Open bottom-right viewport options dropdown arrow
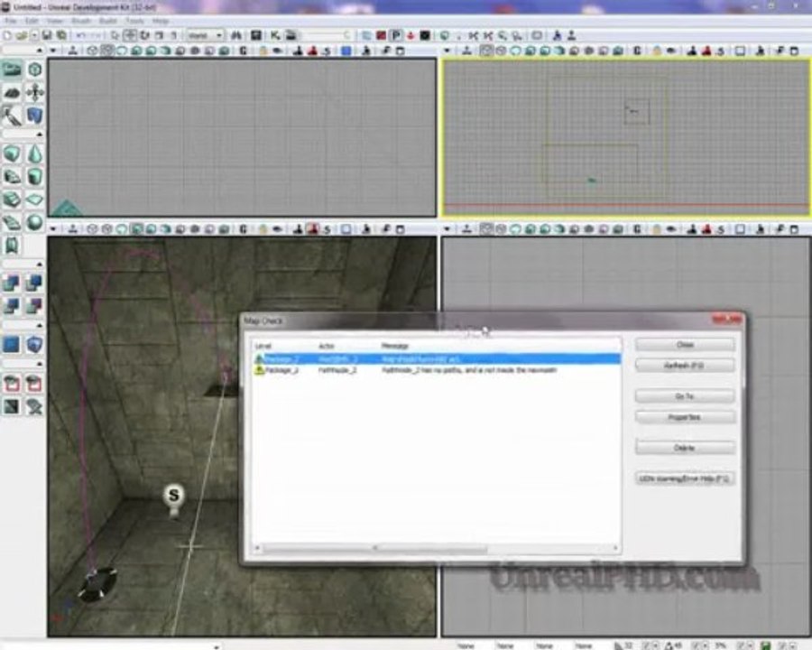Screen dimensions: 812x650 click(447, 229)
